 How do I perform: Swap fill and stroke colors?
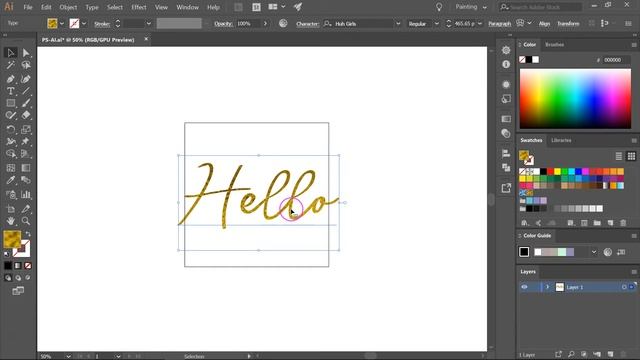(28, 234)
